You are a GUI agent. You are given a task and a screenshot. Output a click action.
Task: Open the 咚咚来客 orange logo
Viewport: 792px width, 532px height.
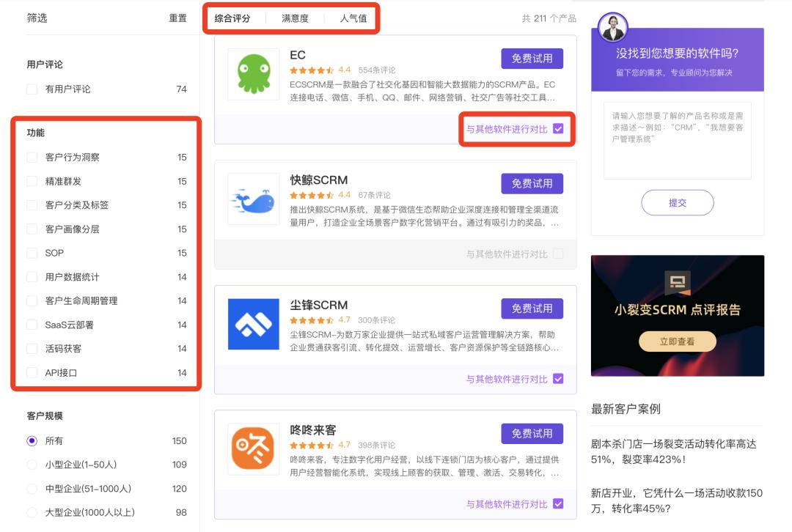[x=254, y=449]
